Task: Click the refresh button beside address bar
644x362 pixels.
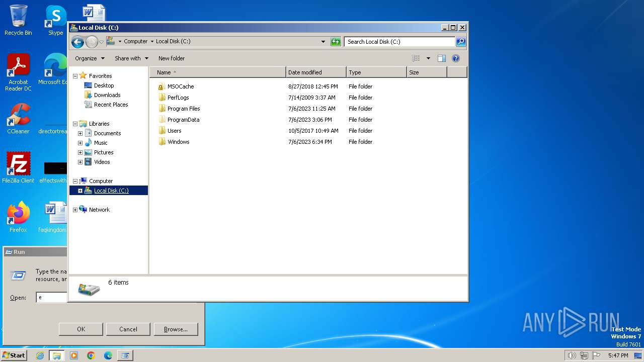Action: (x=336, y=42)
